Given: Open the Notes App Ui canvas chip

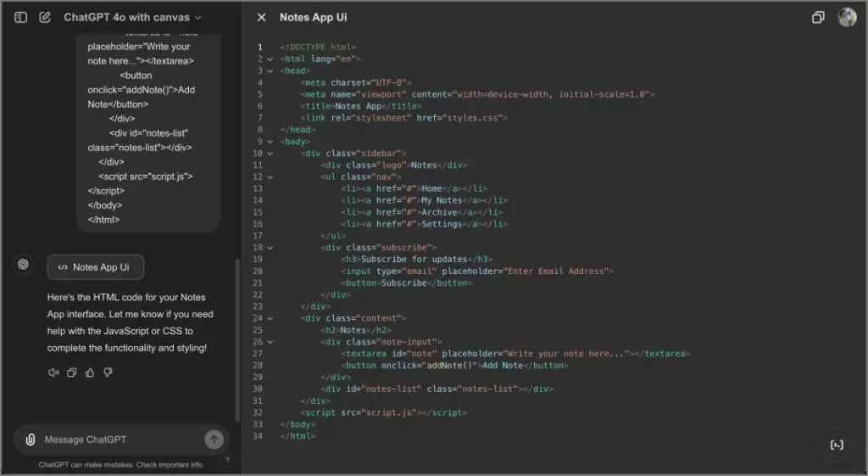Looking at the screenshot, I should click(x=95, y=267).
